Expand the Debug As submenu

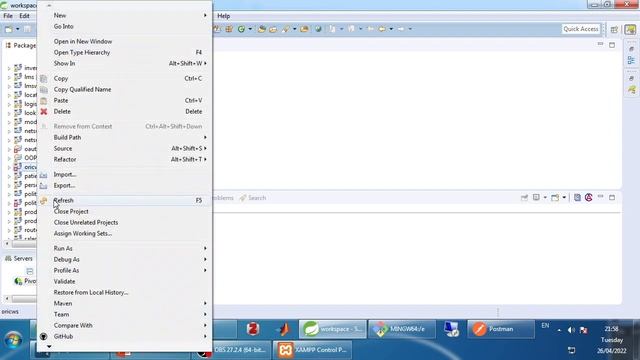(x=124, y=260)
